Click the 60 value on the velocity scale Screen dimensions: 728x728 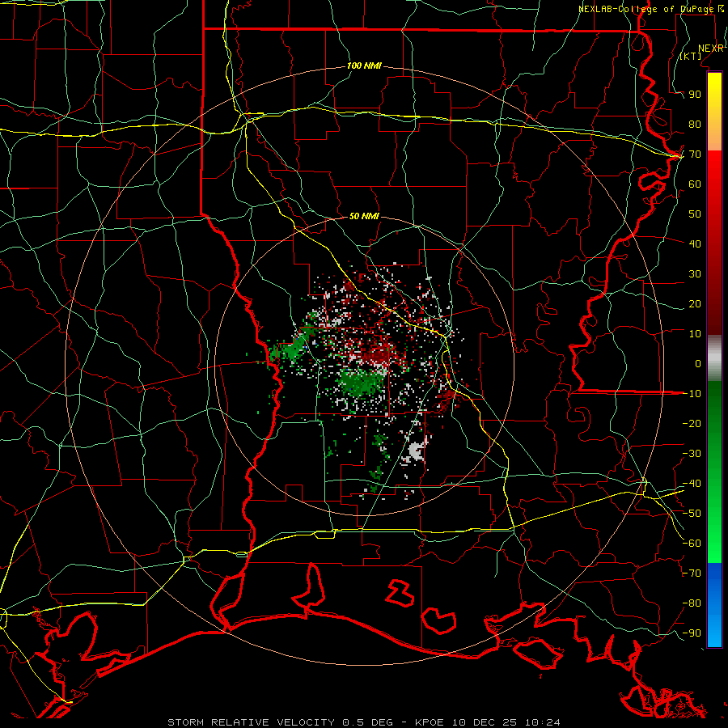point(695,184)
